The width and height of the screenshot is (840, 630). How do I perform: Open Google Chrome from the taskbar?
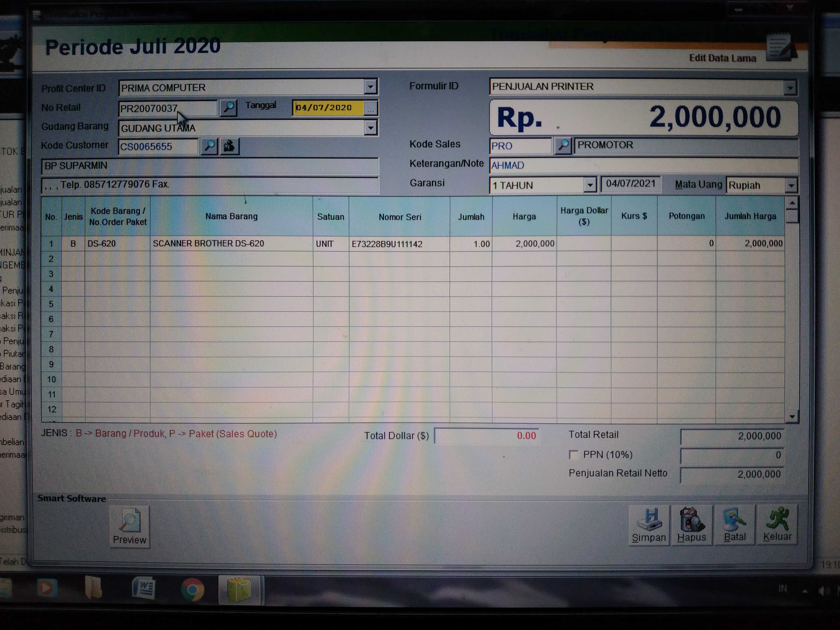(192, 589)
